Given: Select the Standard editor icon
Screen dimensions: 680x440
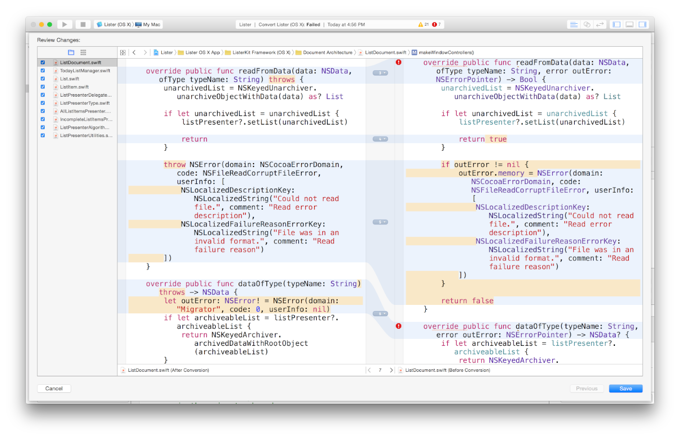Looking at the screenshot, I should (573, 25).
